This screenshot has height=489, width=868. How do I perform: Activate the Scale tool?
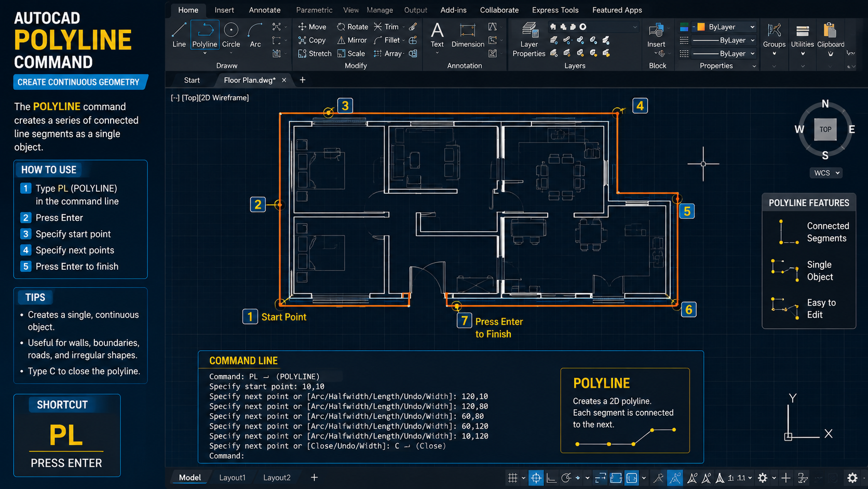351,54
